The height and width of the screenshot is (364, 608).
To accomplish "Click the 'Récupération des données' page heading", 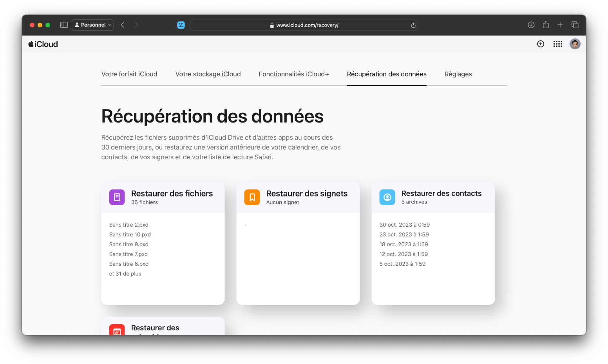I will click(212, 117).
